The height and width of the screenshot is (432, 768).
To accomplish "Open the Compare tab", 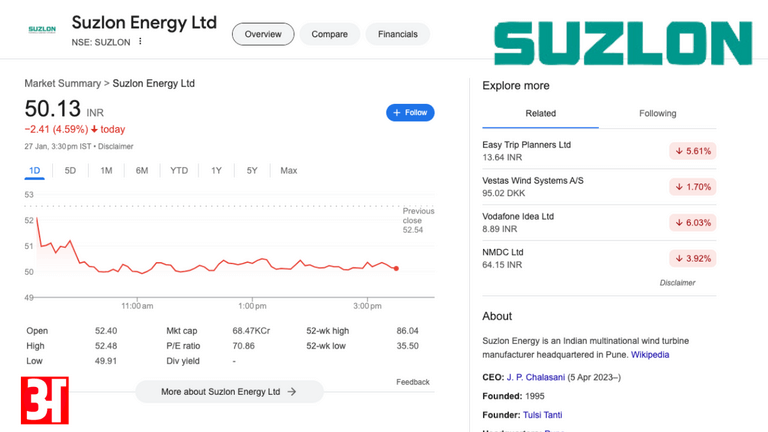I will [x=329, y=34].
